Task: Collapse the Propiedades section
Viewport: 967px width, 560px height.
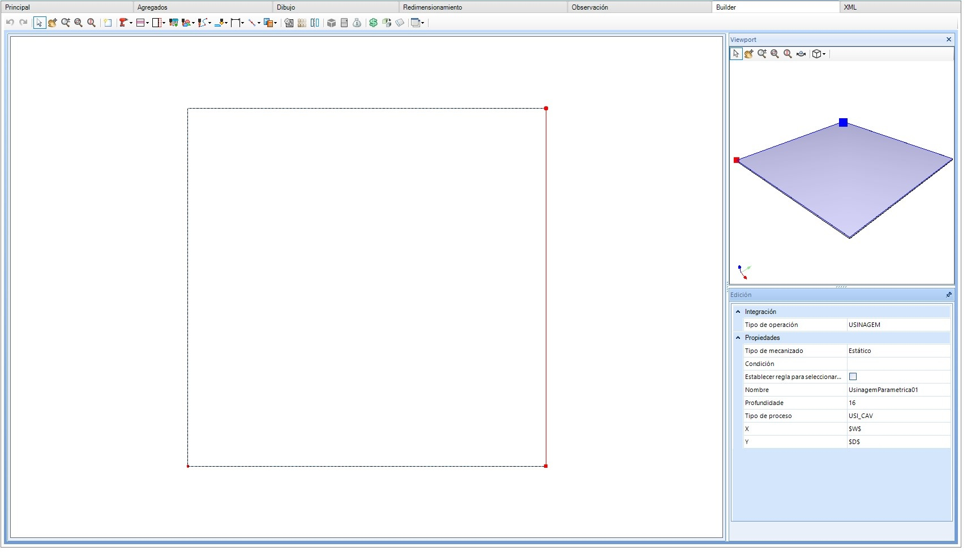Action: (738, 338)
